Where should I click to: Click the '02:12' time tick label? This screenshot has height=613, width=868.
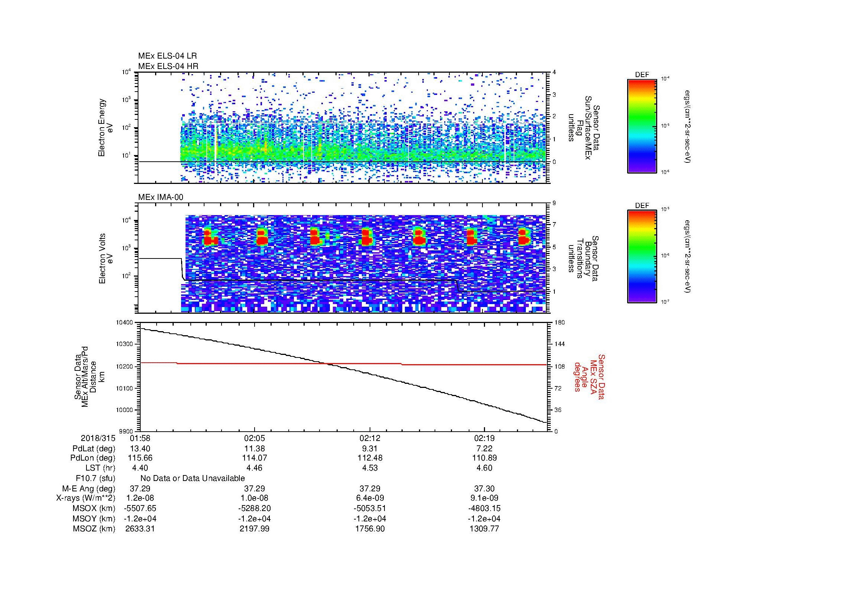[370, 438]
